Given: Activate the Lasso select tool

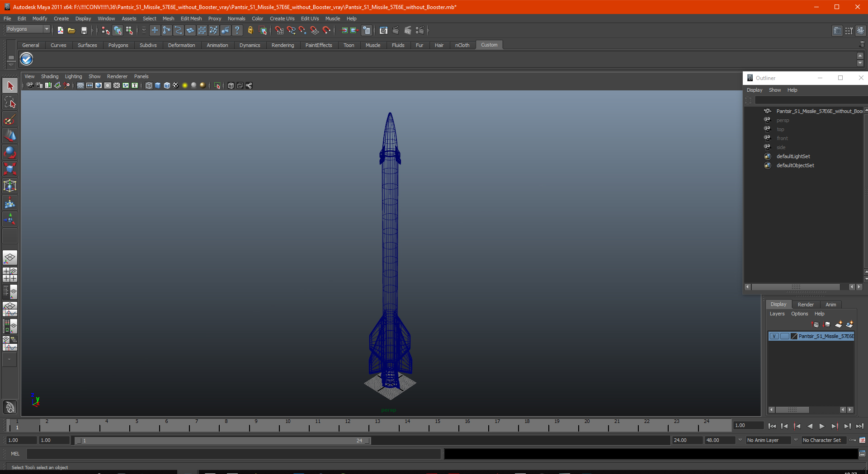Looking at the screenshot, I should tap(10, 103).
